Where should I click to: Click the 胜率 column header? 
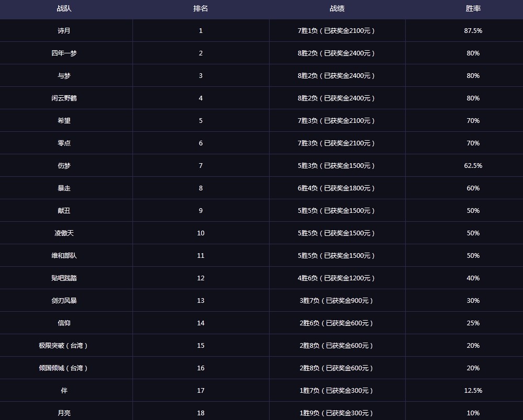pyautogui.click(x=473, y=9)
